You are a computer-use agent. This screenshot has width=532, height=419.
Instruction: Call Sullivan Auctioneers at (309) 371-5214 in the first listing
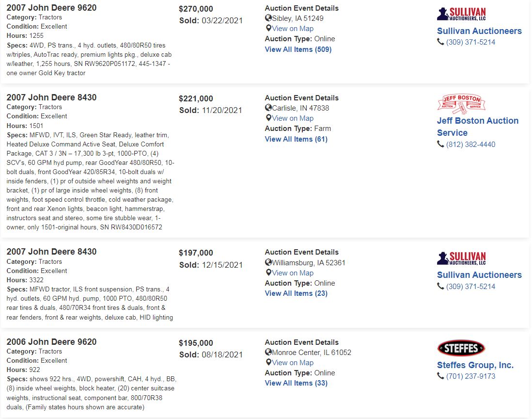tap(470, 42)
